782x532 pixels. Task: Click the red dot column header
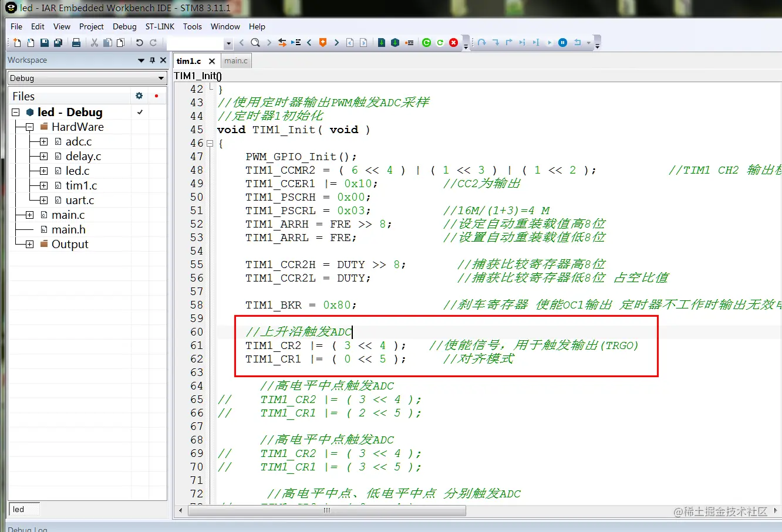[156, 96]
